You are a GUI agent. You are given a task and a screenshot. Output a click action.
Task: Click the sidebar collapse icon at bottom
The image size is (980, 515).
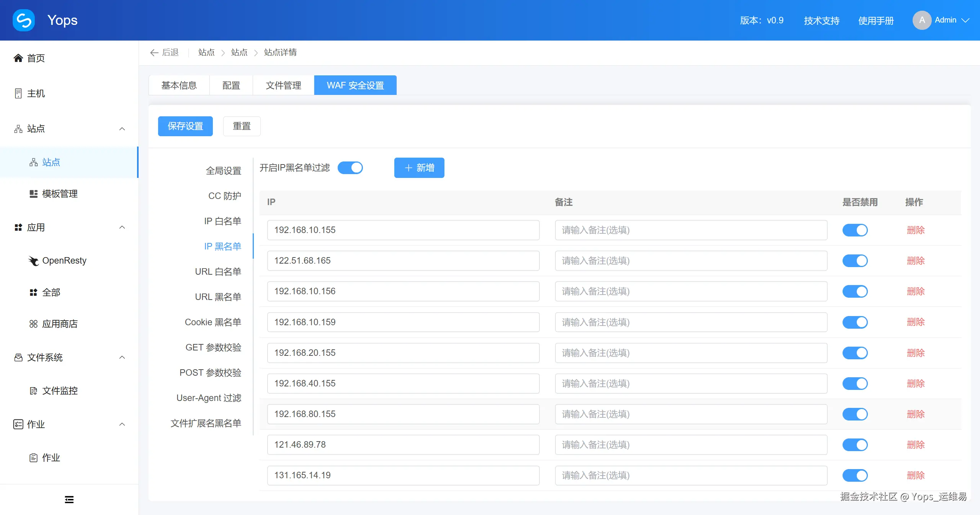tap(69, 500)
